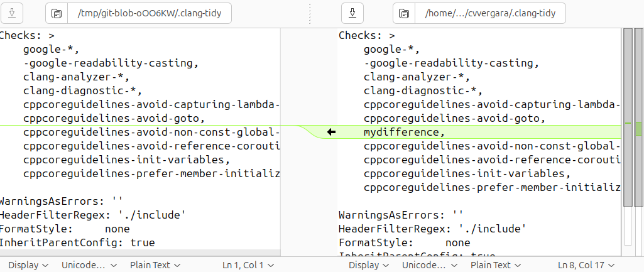Expand the right pane Display dropdown
Viewport: 644px width, 272px height.
[369, 265]
